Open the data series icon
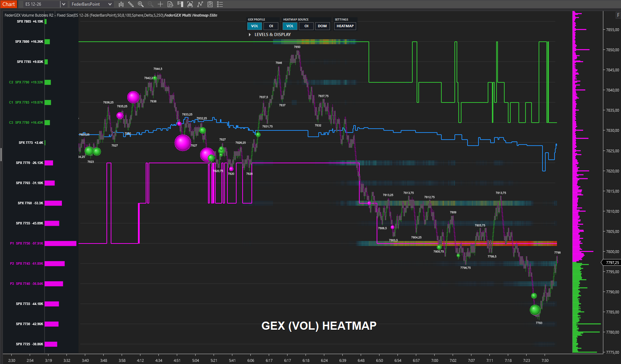 tap(190, 4)
